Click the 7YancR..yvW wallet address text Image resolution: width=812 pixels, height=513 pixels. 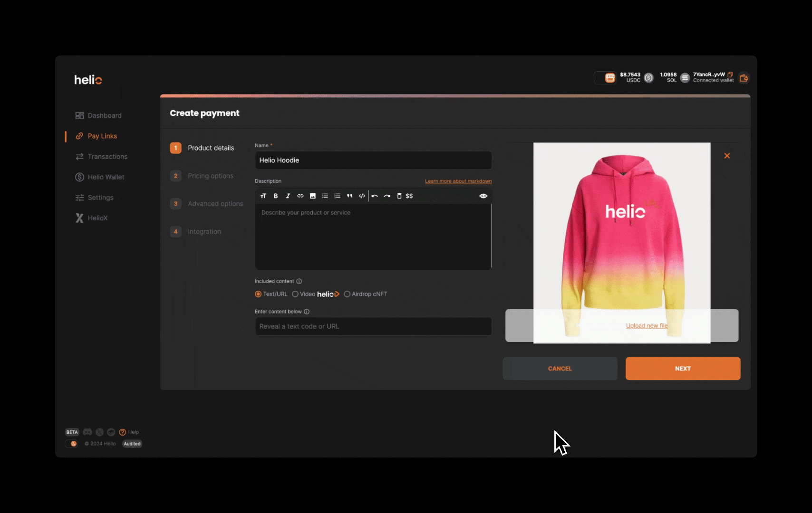(x=709, y=75)
